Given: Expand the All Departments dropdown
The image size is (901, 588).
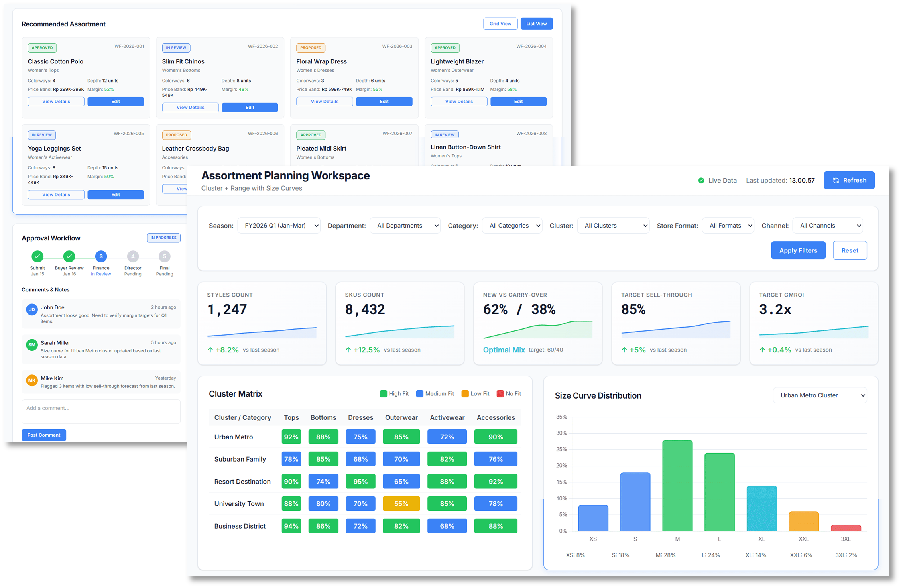Looking at the screenshot, I should pyautogui.click(x=405, y=226).
